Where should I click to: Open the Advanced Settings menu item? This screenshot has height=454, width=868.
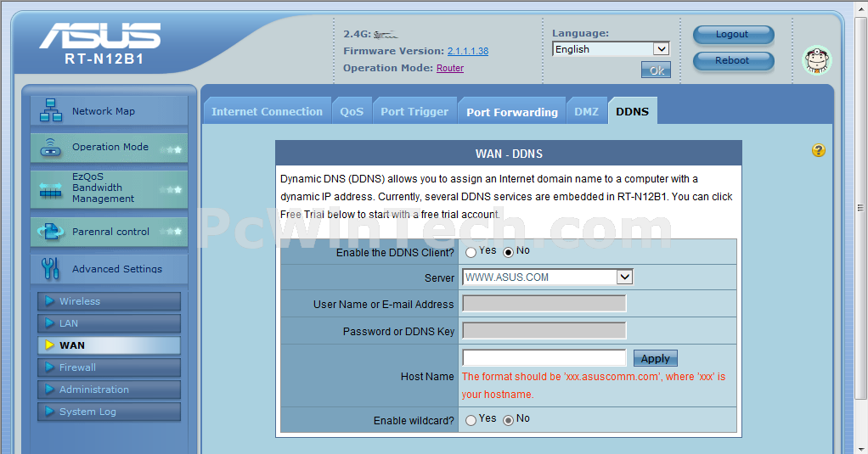(109, 269)
